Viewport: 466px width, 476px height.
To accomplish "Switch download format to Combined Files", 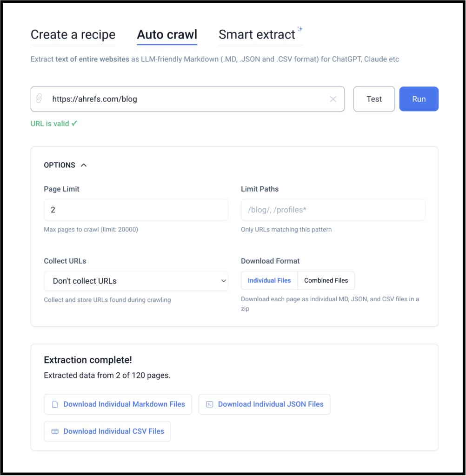I will [326, 280].
